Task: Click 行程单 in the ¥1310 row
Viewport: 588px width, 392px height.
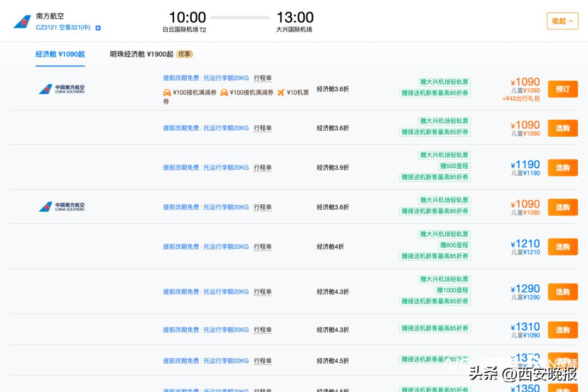Action: pyautogui.click(x=262, y=330)
